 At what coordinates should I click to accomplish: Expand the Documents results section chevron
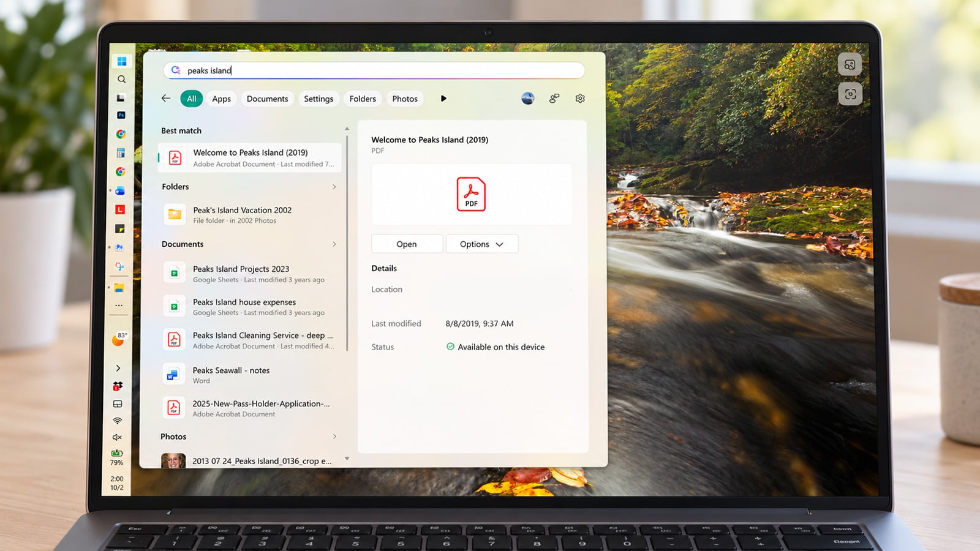334,244
